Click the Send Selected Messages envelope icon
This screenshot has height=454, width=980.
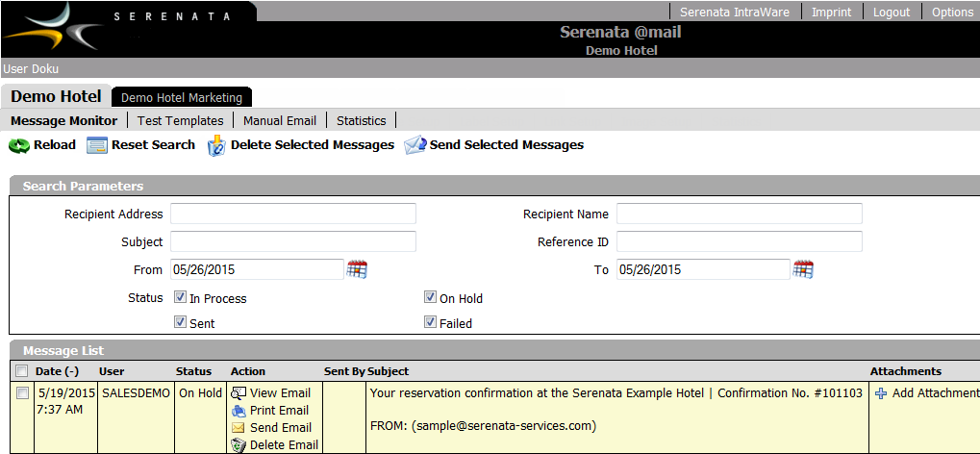tap(415, 145)
